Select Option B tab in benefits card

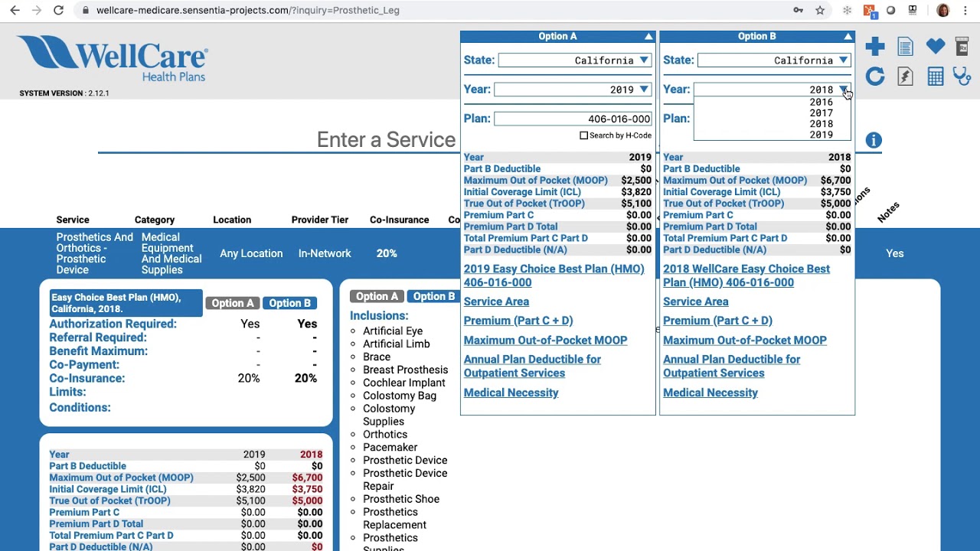point(289,303)
